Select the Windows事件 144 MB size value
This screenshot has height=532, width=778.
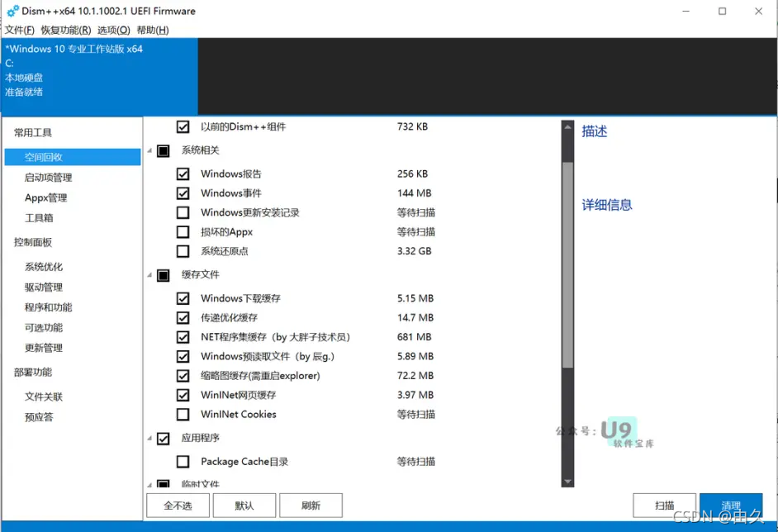pos(415,193)
